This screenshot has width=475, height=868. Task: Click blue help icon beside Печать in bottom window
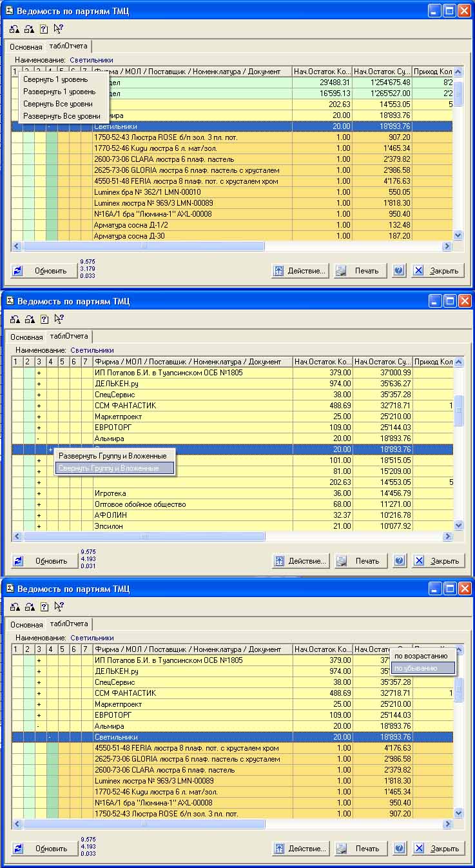pos(400,849)
